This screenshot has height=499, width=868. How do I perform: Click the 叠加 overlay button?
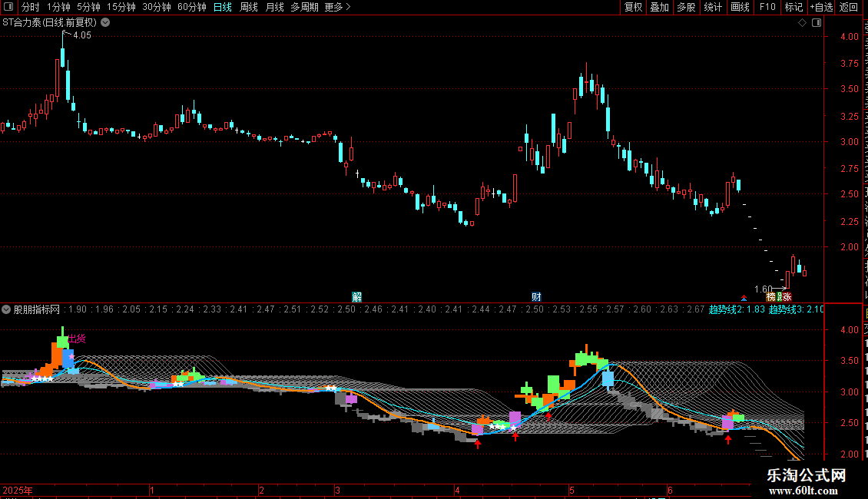(x=660, y=7)
